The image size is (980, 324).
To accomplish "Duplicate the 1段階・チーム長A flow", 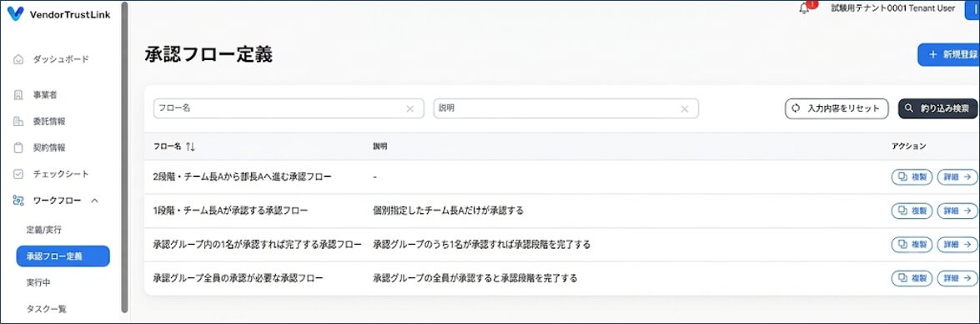I will point(912,210).
